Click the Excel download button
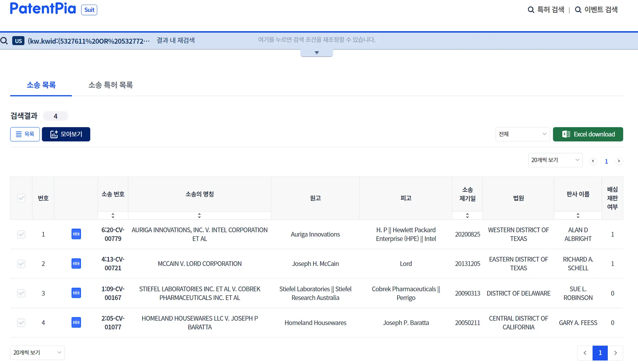Image resolution: width=638 pixels, height=364 pixels. coord(588,134)
